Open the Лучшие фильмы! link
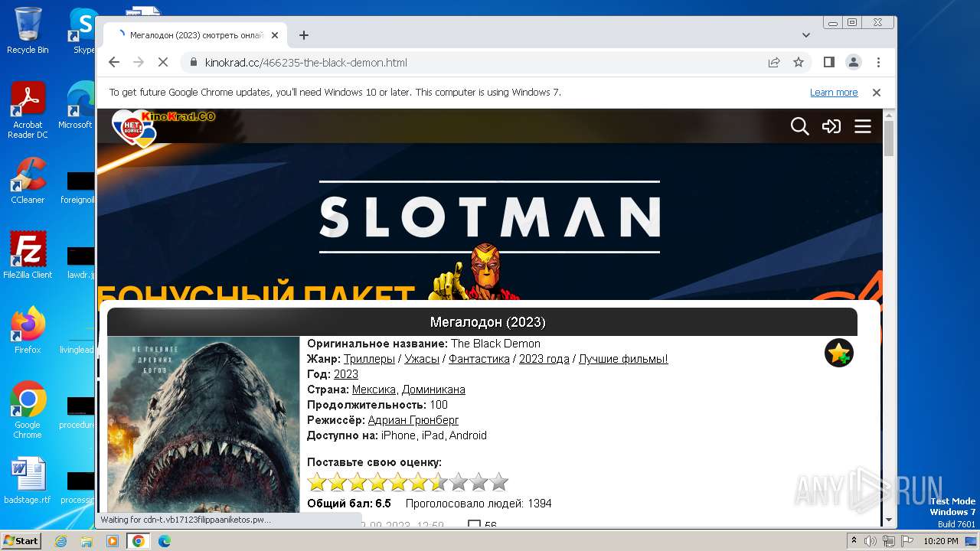This screenshot has width=980, height=551. point(623,359)
